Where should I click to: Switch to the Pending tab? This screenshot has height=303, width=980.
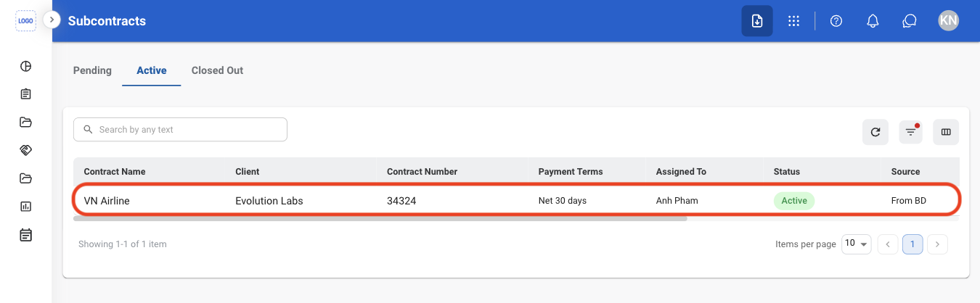92,70
